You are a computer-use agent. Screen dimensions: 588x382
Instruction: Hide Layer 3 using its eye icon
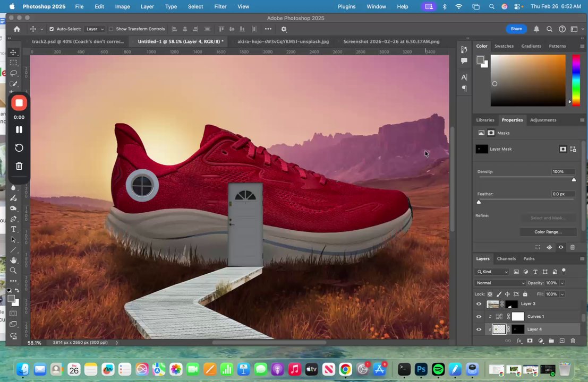point(479,304)
